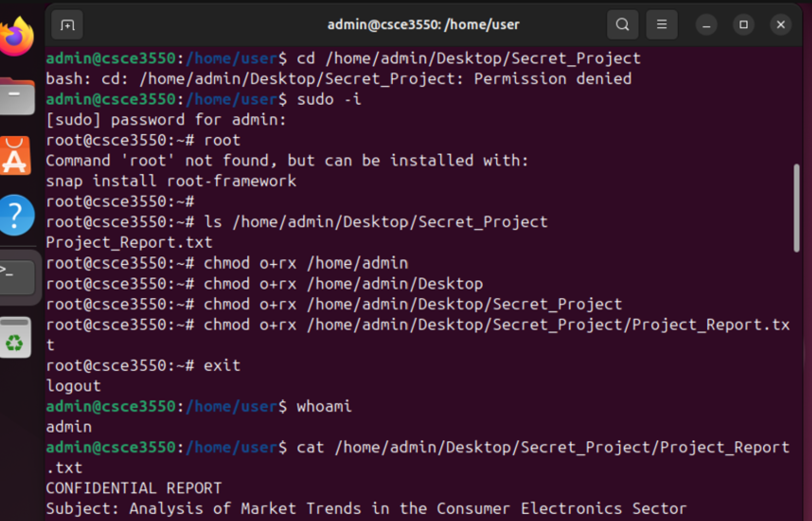Open the Trash from the dock
This screenshot has width=812, height=521.
point(16,337)
